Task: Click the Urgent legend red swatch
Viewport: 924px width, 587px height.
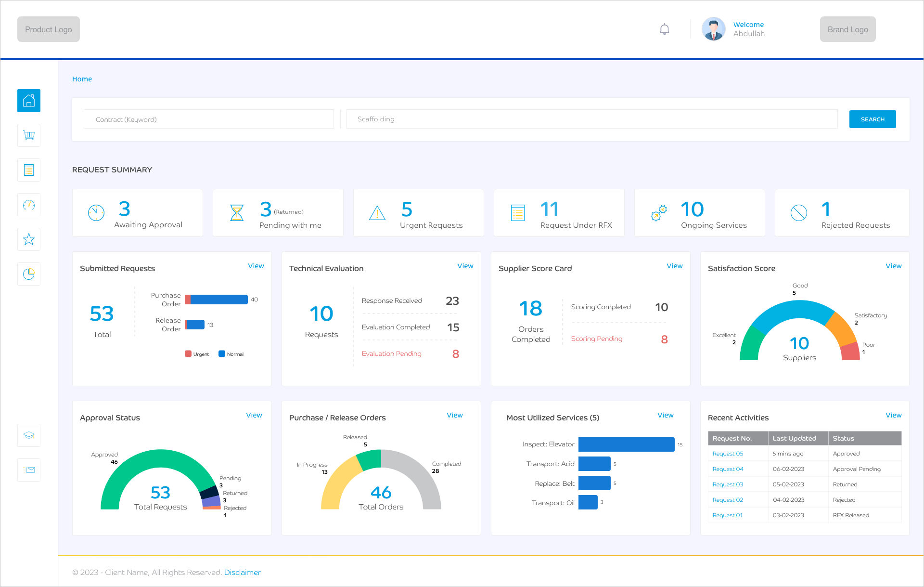Action: [188, 354]
